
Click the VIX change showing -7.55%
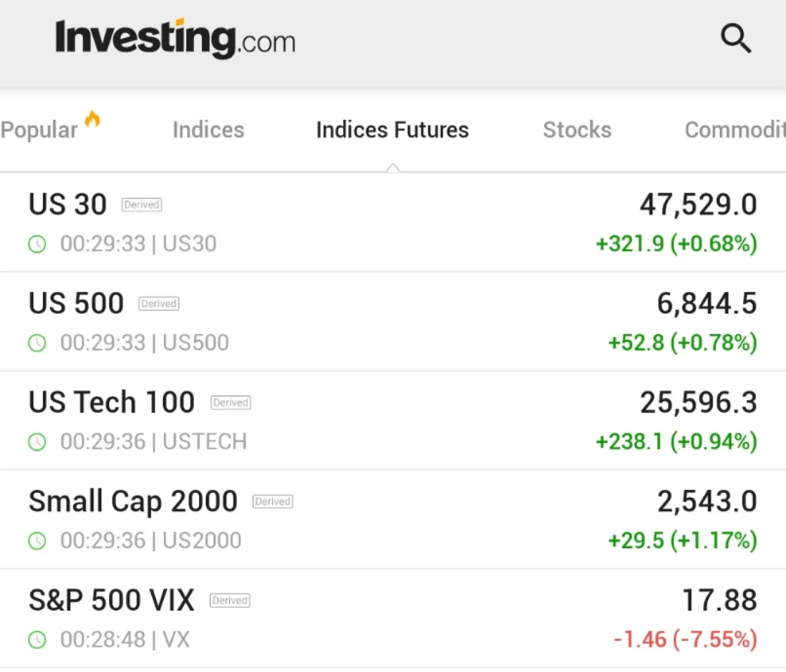click(x=685, y=639)
